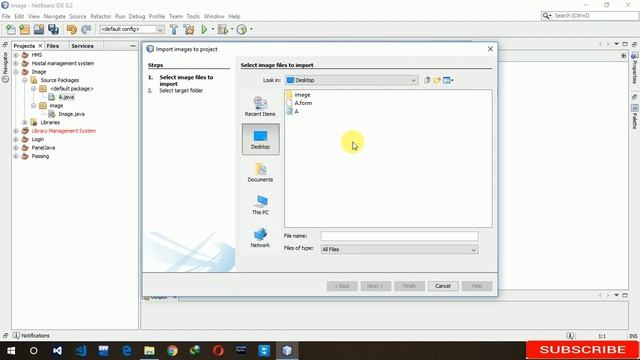The height and width of the screenshot is (360, 640).
Task: Select Desktop in the file chooser sidebar
Action: pos(260,139)
